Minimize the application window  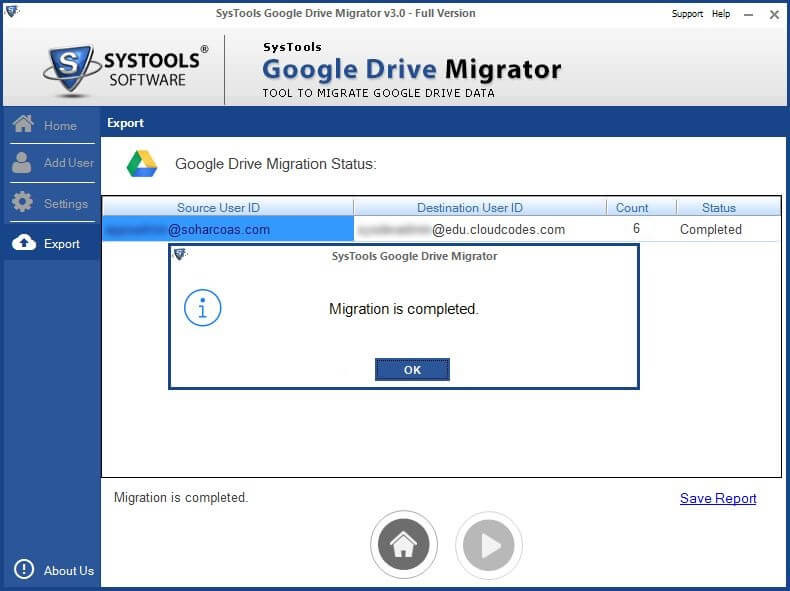pyautogui.click(x=749, y=15)
